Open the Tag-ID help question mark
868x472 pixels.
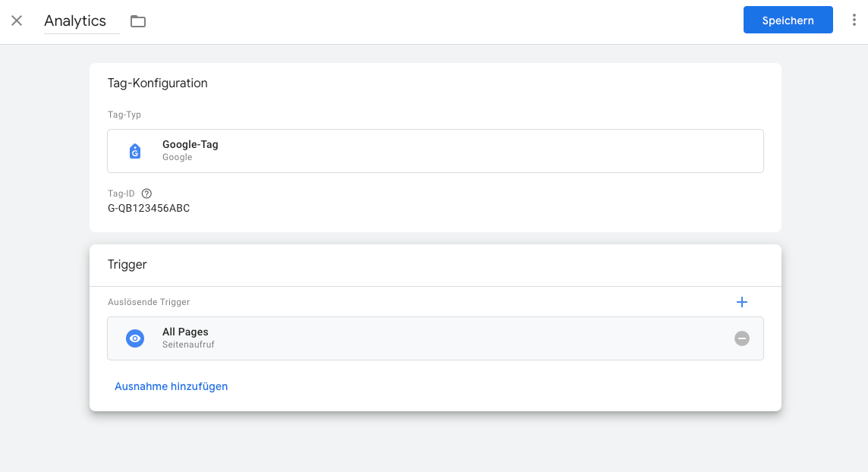coord(147,194)
